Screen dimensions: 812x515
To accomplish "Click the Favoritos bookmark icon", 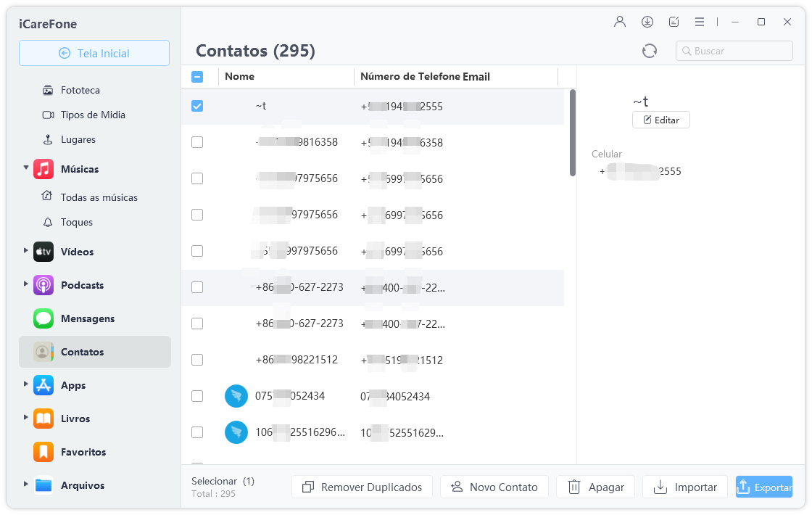I will pos(43,452).
